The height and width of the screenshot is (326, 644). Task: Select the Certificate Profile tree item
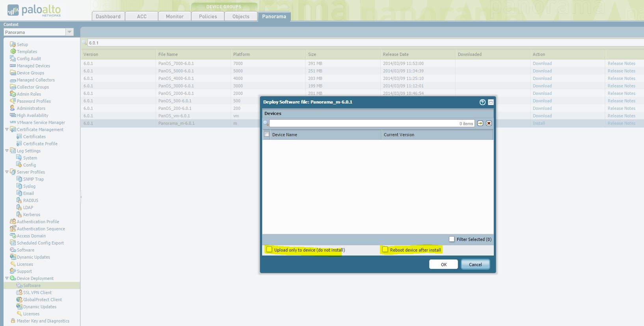click(x=40, y=144)
